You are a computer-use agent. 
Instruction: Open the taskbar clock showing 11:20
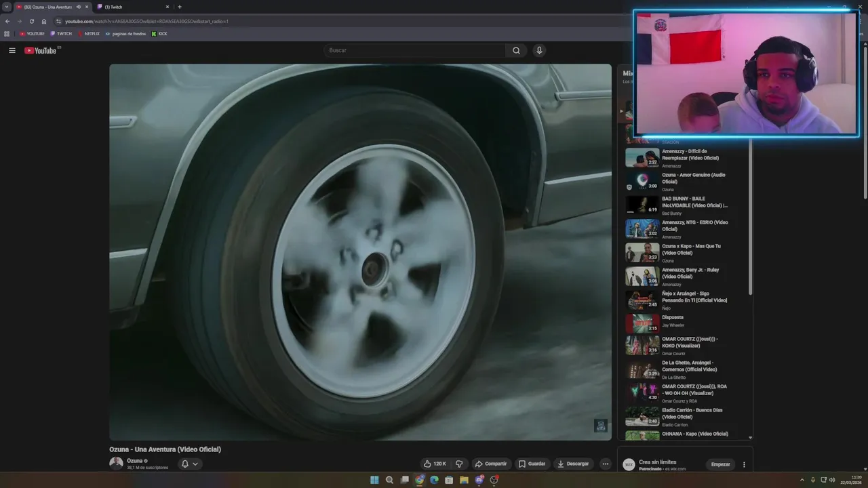[x=851, y=480]
